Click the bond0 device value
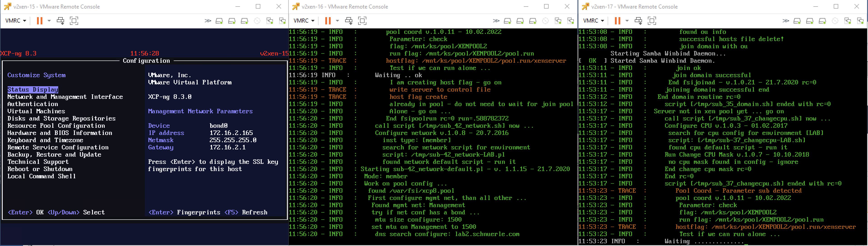Image resolution: width=868 pixels, height=246 pixels. [x=219, y=126]
